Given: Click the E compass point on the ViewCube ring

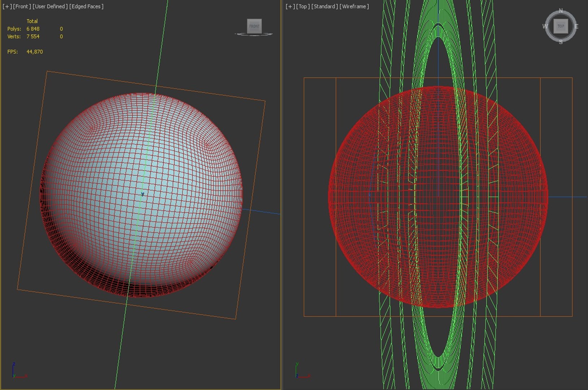Looking at the screenshot, I should pyautogui.click(x=576, y=26).
